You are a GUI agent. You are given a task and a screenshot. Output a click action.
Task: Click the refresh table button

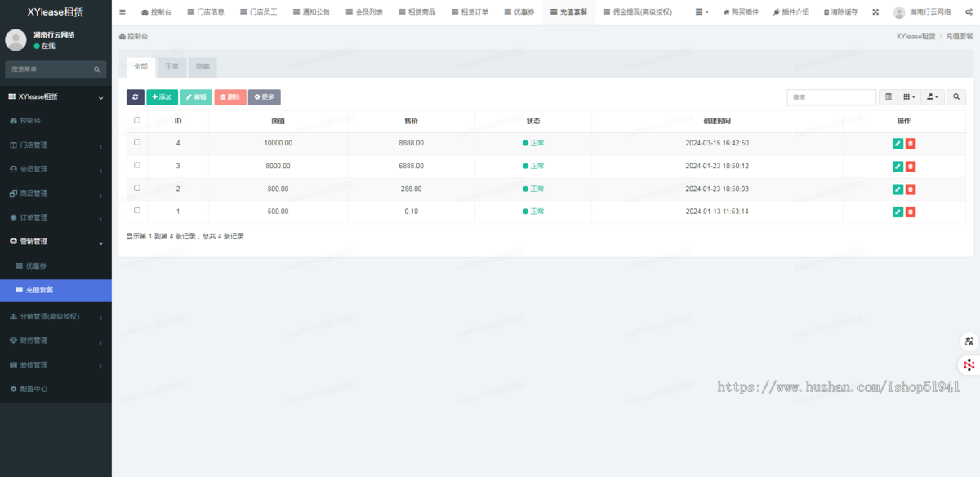pyautogui.click(x=136, y=97)
